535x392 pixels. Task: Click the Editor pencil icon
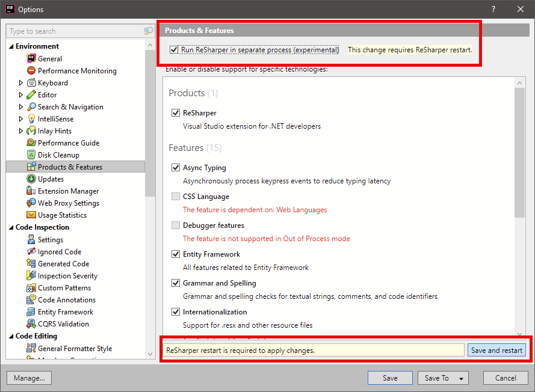[31, 95]
